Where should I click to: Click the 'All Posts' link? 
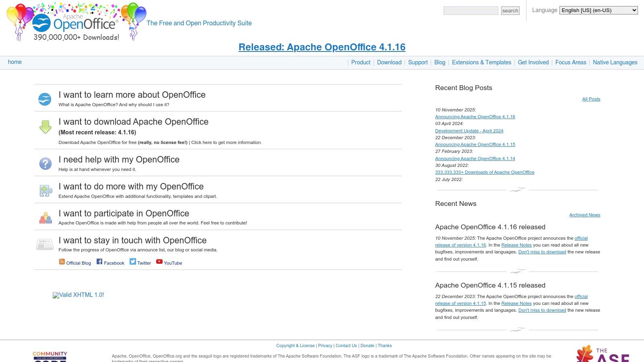(591, 99)
